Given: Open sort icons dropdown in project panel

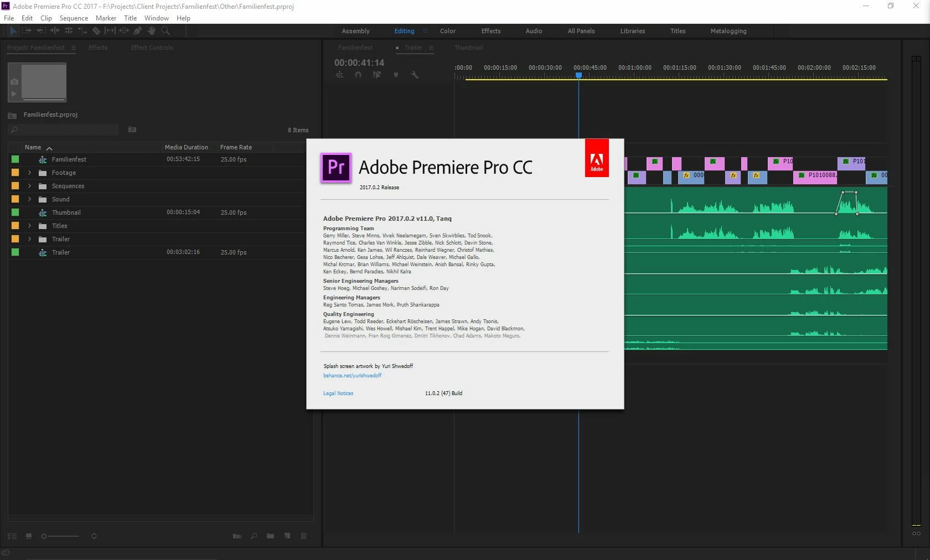Looking at the screenshot, I should [94, 536].
